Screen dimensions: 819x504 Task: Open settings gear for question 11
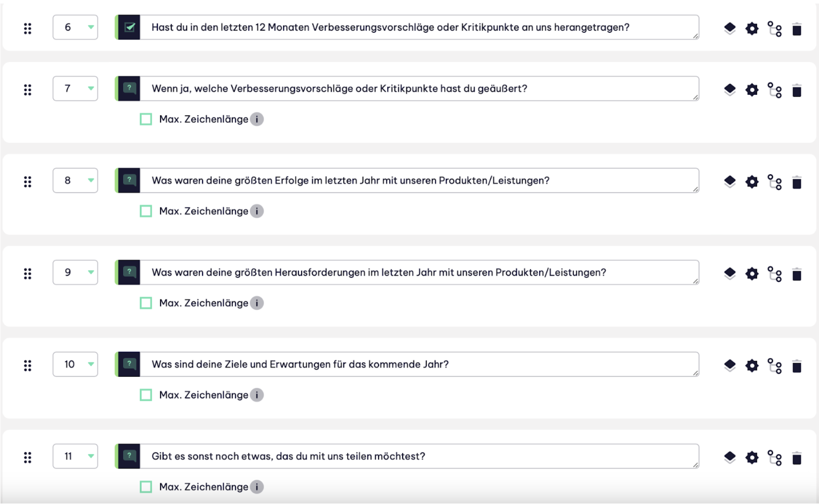pos(752,457)
